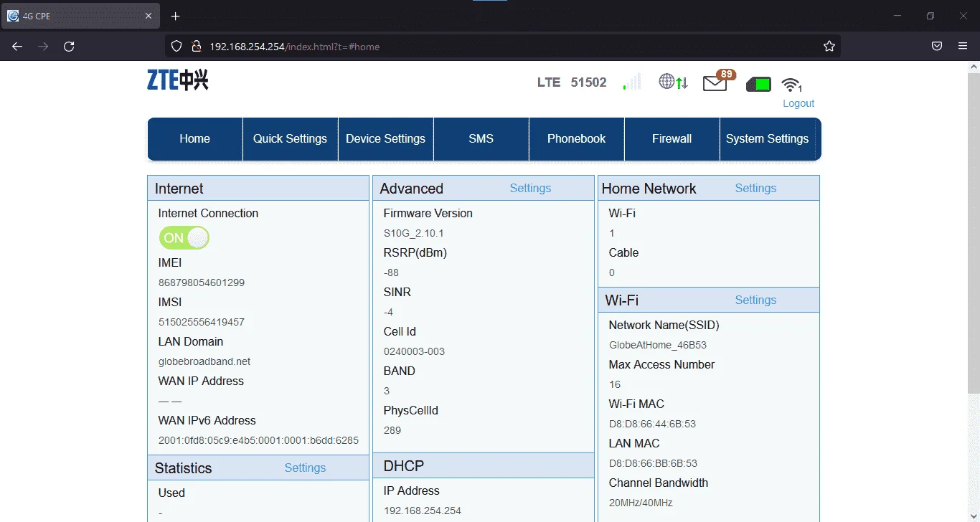Screen dimensions: 980x522
Task: Click Cell Id value 0240003-003
Action: (x=414, y=351)
